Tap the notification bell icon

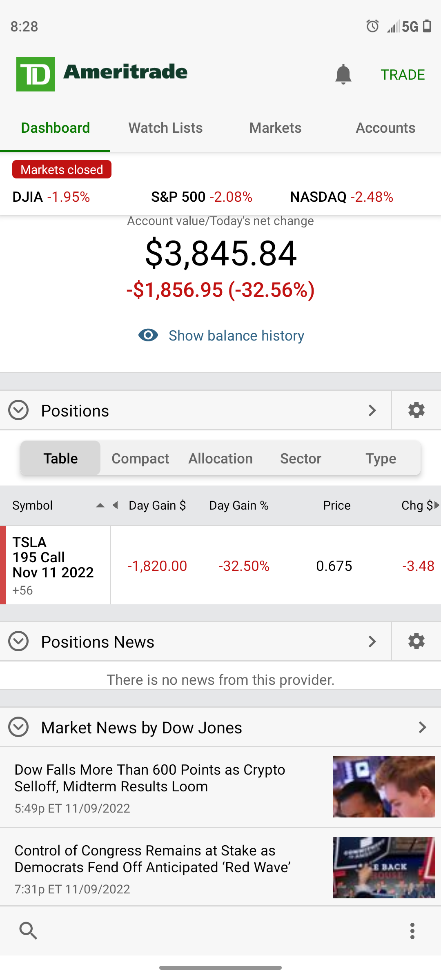pyautogui.click(x=343, y=74)
